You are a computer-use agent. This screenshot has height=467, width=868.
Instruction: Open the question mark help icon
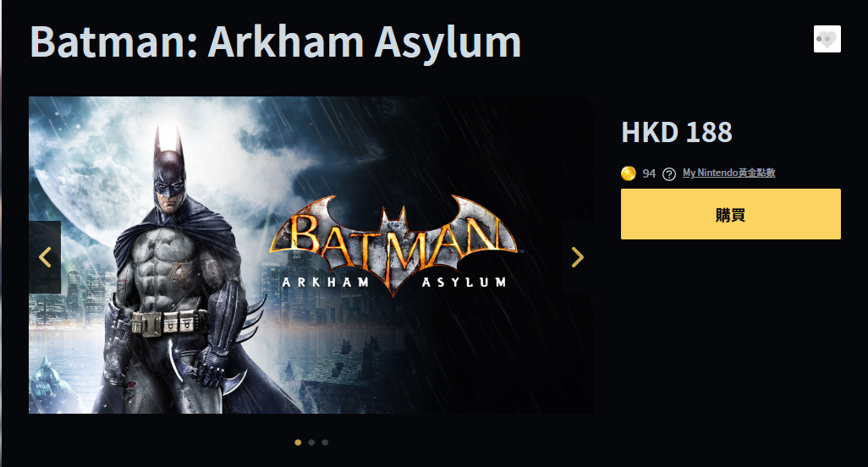click(668, 173)
